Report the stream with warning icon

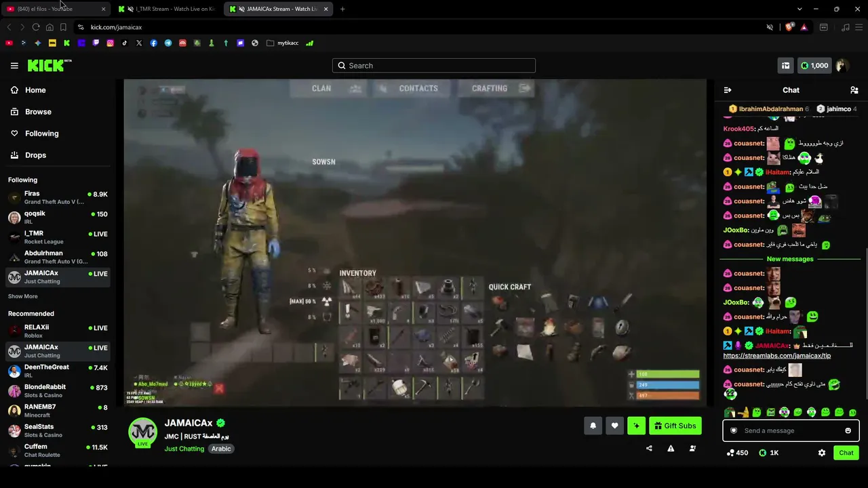[x=671, y=448]
